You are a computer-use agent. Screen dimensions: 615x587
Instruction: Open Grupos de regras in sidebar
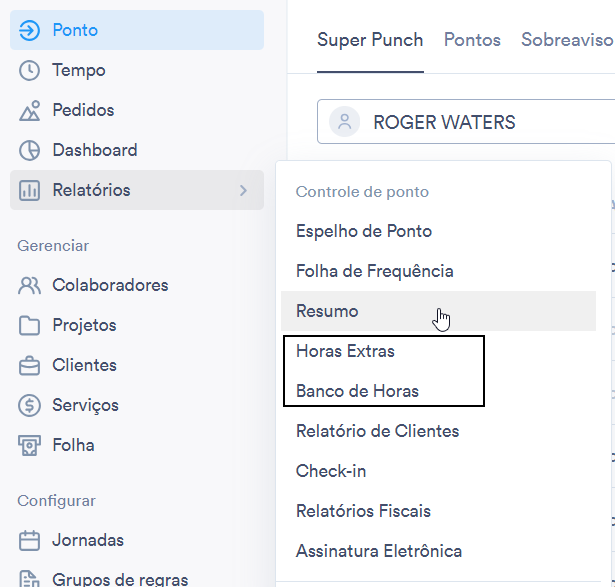tap(120, 580)
